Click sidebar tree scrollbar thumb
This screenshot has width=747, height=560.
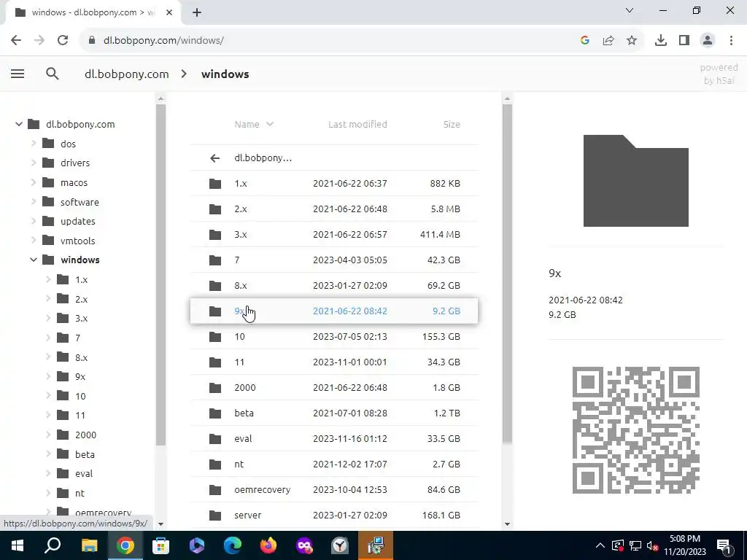tap(160, 275)
